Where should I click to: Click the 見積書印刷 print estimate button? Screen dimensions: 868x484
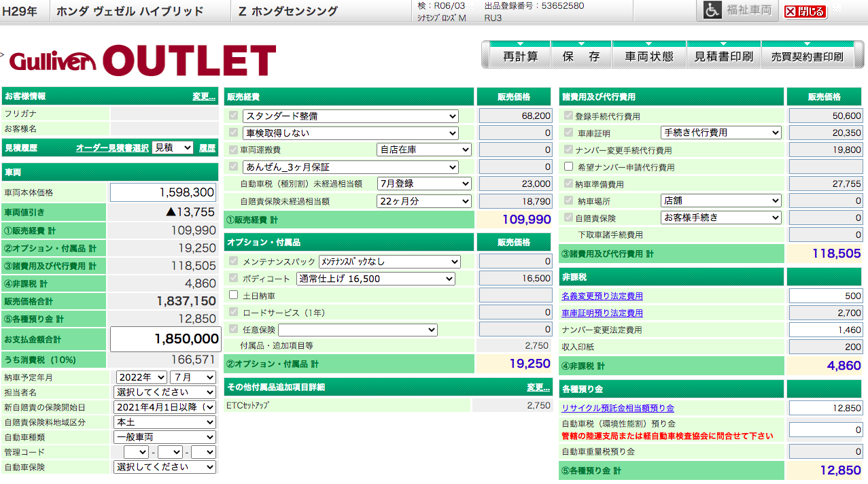(x=724, y=56)
